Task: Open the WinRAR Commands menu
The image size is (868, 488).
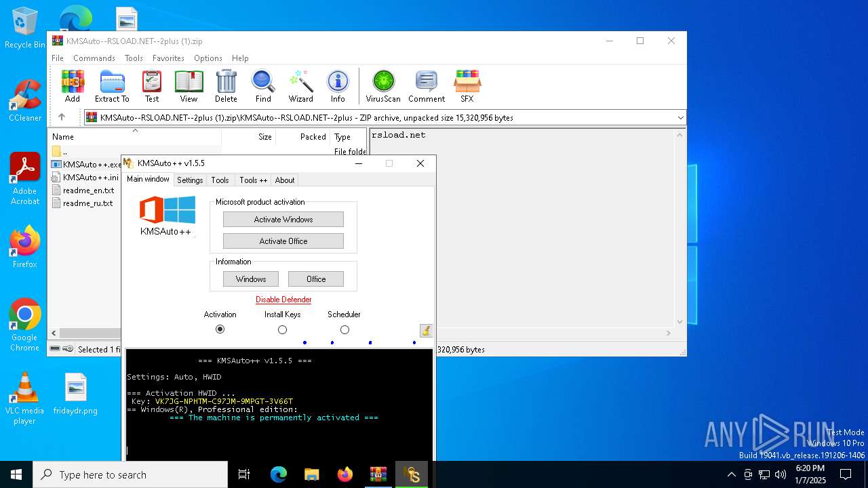Action: (x=94, y=58)
